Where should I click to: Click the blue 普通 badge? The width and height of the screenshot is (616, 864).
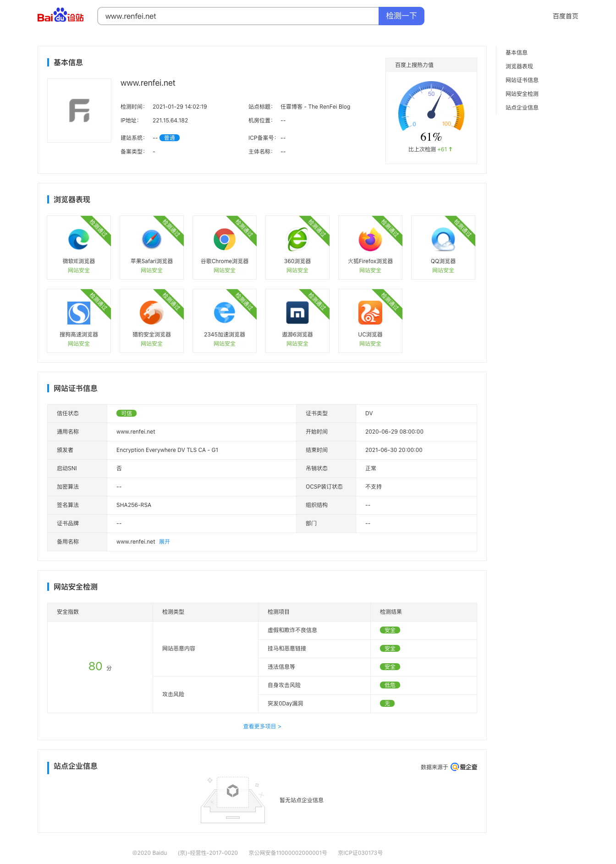click(170, 138)
